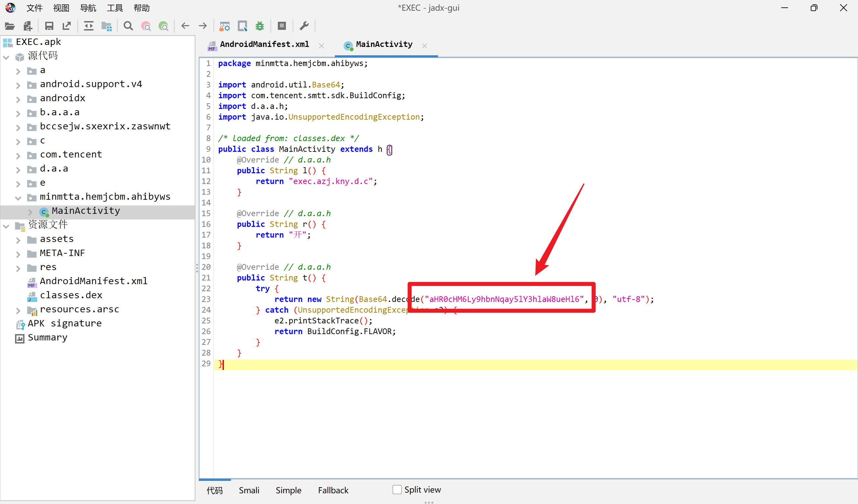Click the base64 string "aHR0cHM6Ly9hbnNqay5lY3hlaW8ueHl6"

point(504,299)
